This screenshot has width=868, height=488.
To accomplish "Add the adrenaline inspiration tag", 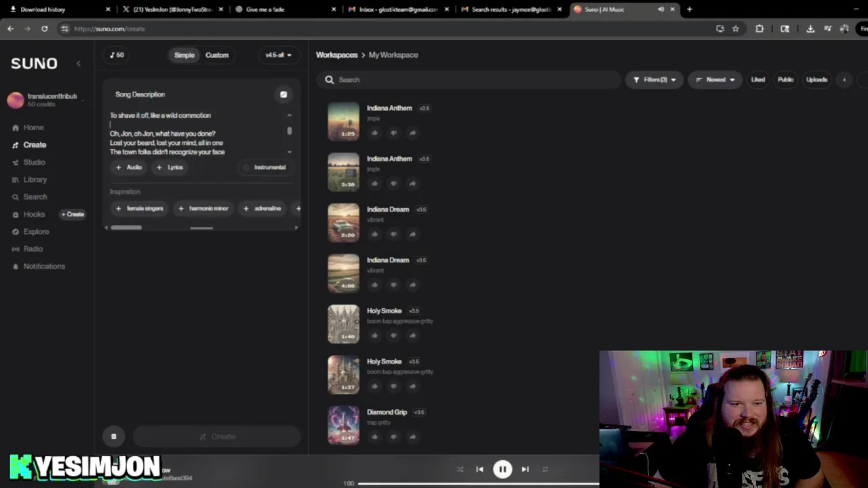I will tap(262, 209).
